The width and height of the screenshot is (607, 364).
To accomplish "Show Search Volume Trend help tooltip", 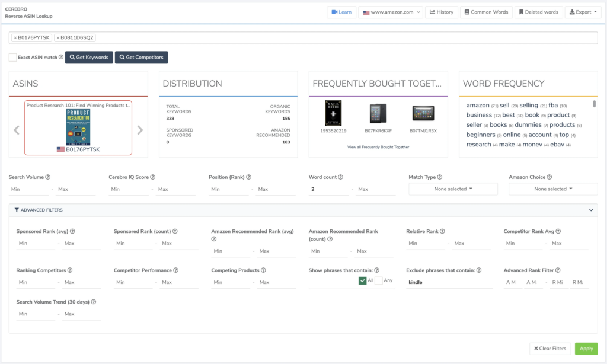I will coord(93,302).
